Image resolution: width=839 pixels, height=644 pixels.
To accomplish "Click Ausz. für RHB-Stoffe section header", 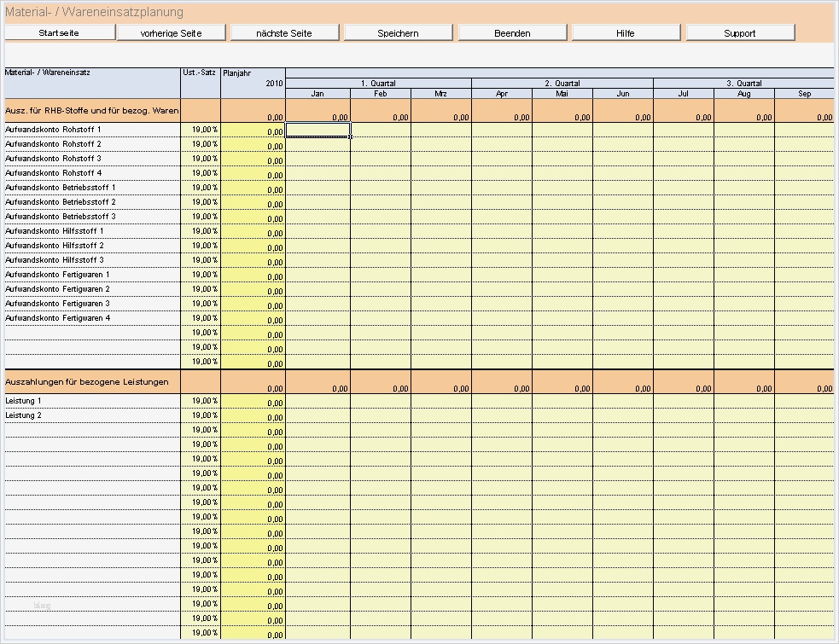I will tap(92, 111).
